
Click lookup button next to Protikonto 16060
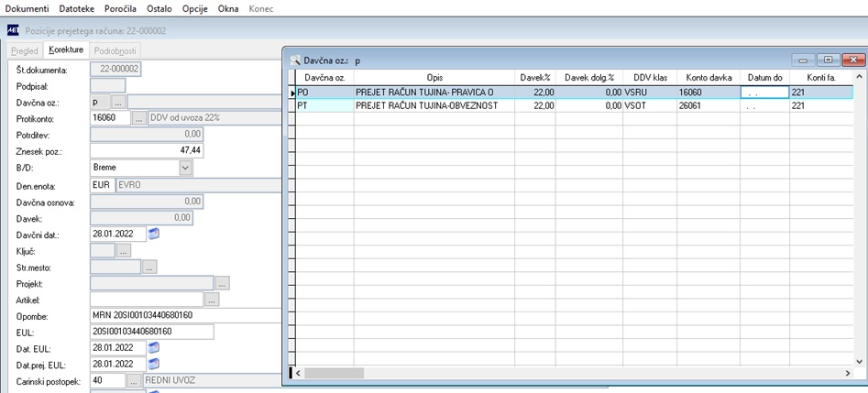[x=140, y=118]
